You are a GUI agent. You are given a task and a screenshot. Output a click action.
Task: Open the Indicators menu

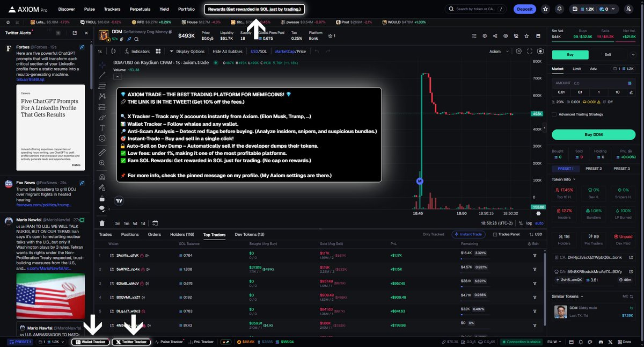(137, 51)
